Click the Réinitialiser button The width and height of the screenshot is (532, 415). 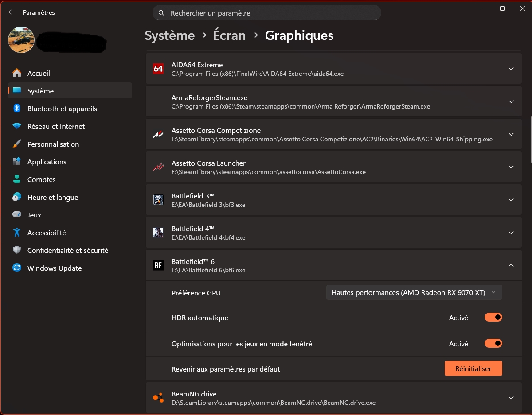(473, 368)
